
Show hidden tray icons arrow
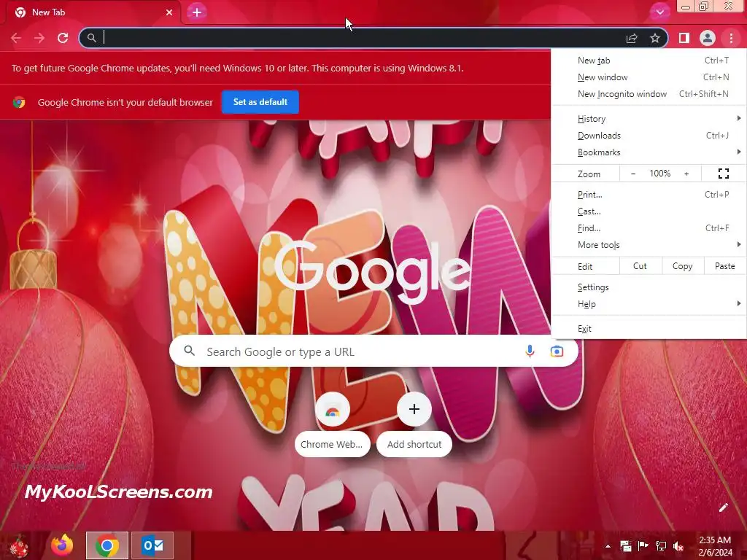tap(608, 546)
